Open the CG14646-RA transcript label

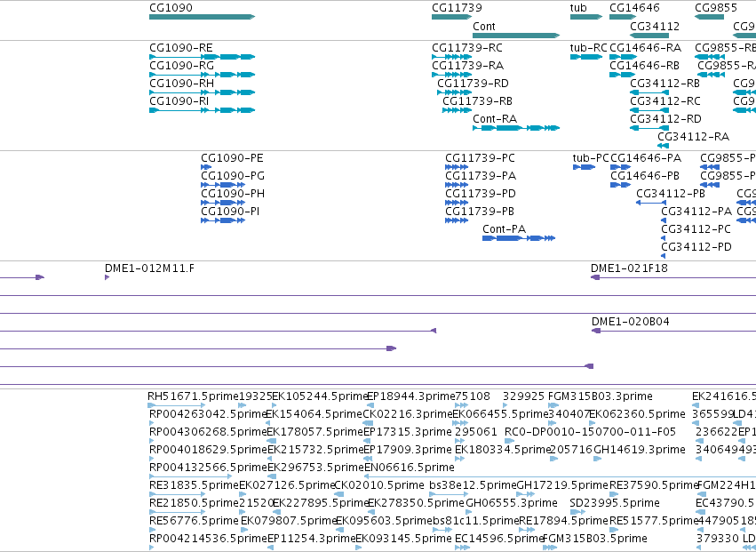click(x=646, y=48)
